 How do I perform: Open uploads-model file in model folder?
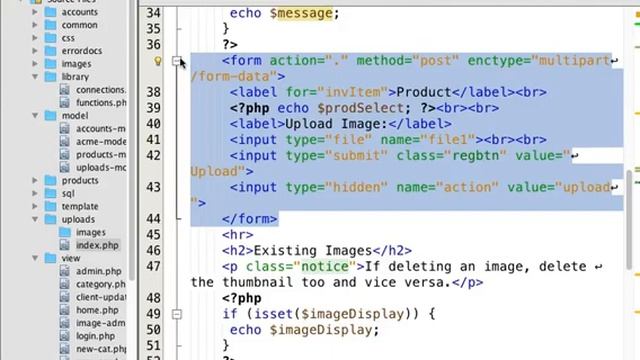point(101,167)
